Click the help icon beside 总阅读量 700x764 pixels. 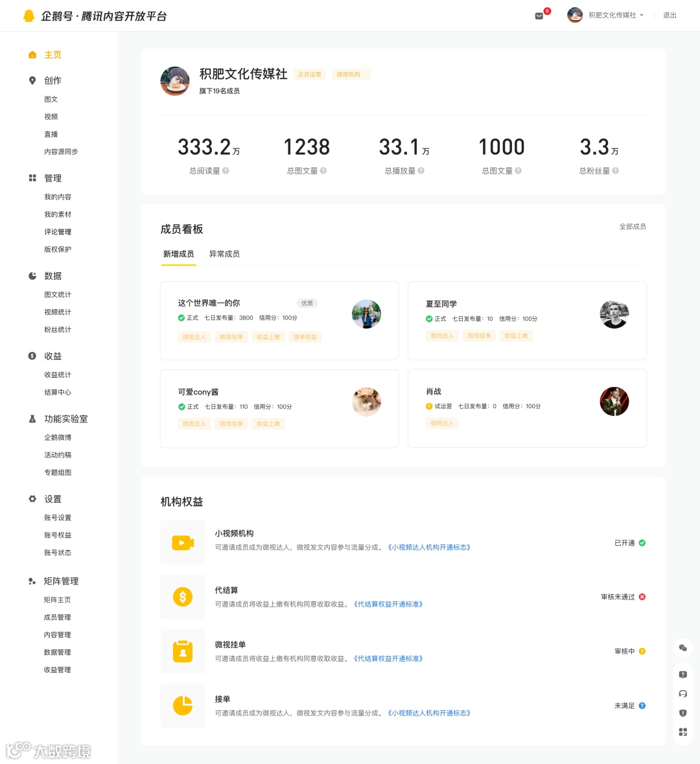click(226, 170)
